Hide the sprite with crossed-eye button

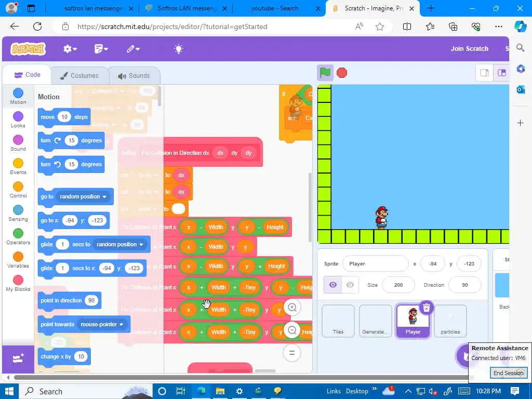(x=350, y=285)
